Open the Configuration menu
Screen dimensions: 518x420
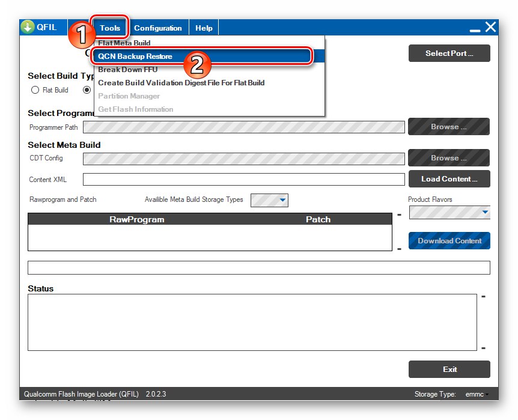click(x=158, y=28)
